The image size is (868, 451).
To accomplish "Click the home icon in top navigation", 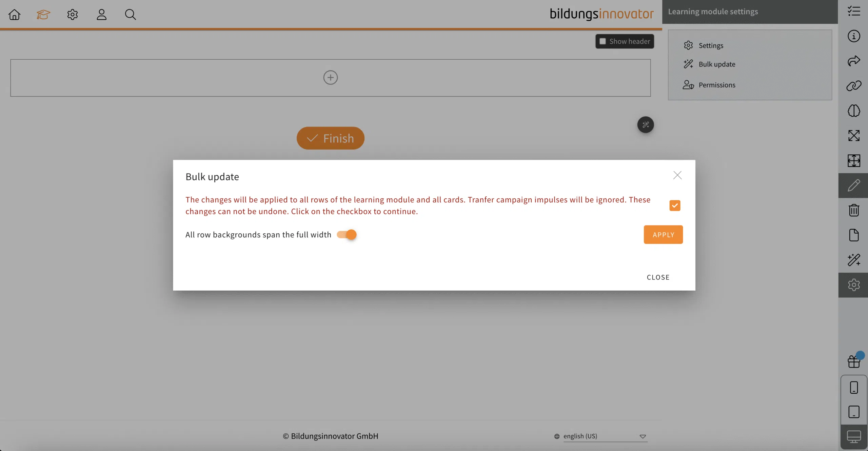I will (14, 15).
